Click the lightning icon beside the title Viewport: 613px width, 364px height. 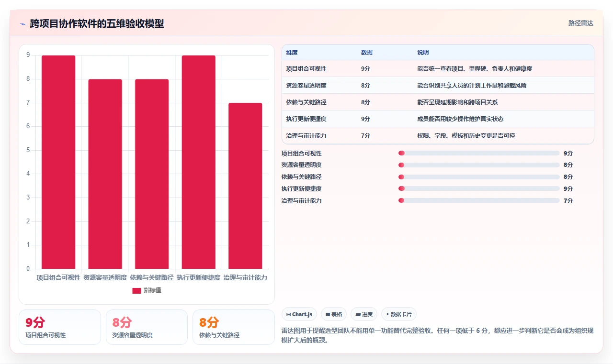tap(23, 24)
